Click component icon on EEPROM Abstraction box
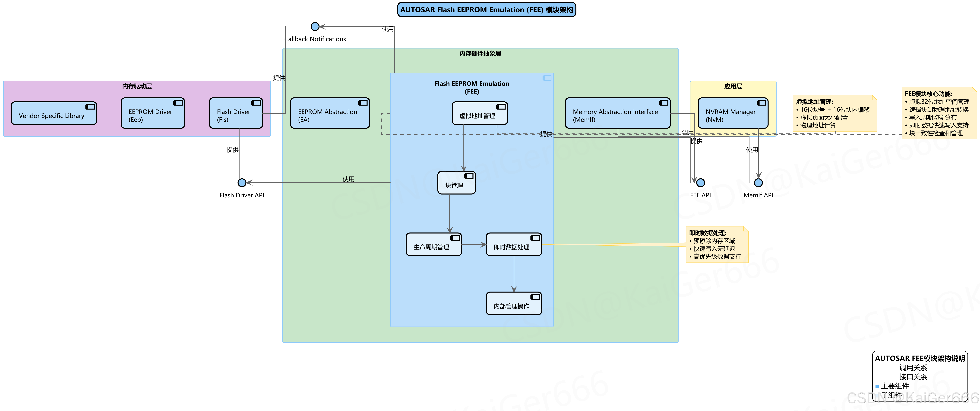The height and width of the screenshot is (411, 980). pyautogui.click(x=363, y=103)
